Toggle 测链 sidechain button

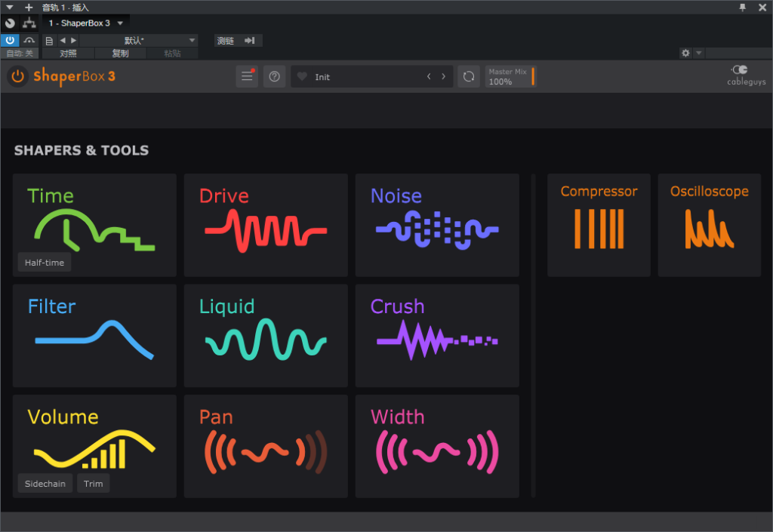[226, 41]
